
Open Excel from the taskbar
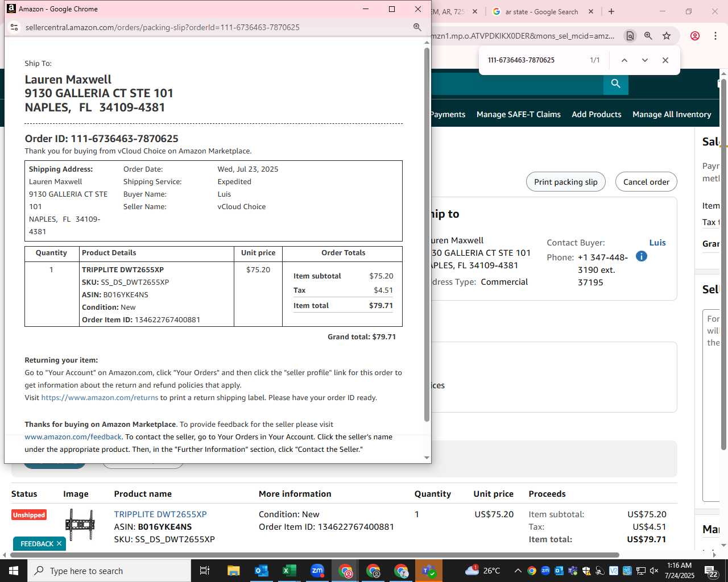(x=289, y=571)
